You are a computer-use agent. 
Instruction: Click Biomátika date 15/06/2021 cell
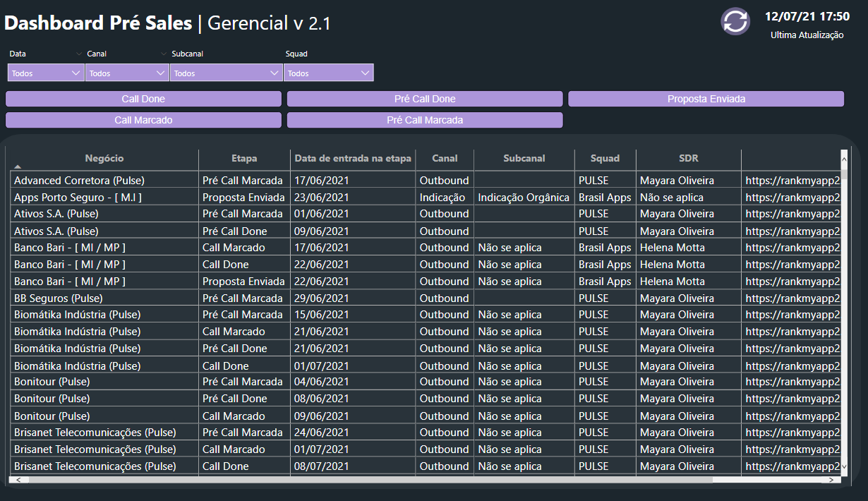(x=321, y=315)
